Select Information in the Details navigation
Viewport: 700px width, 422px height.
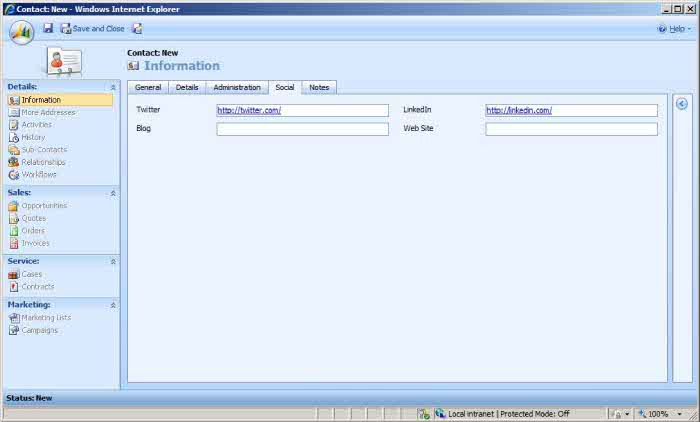[x=41, y=100]
